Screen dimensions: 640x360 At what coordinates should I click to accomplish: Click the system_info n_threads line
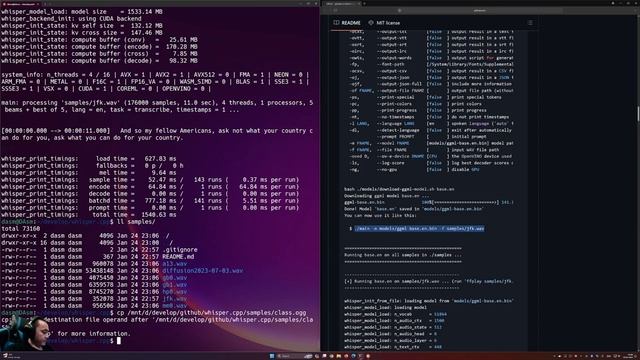[155, 75]
